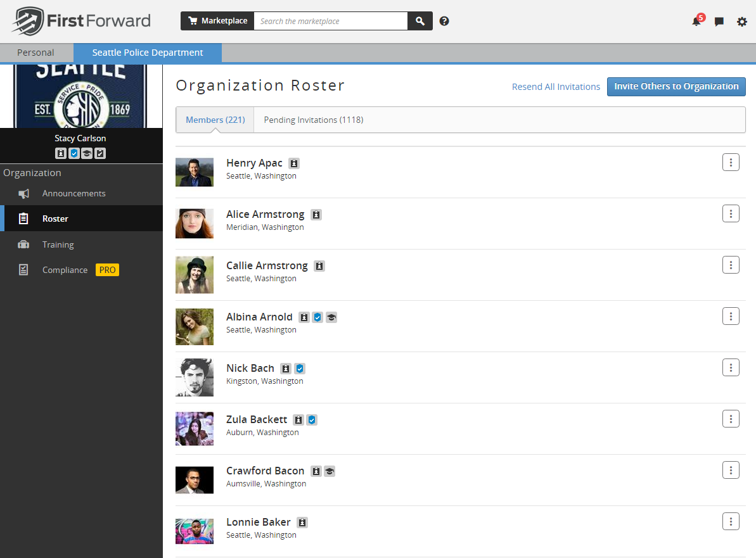Open the Marketplace cart button
The width and height of the screenshot is (756, 558).
(217, 21)
